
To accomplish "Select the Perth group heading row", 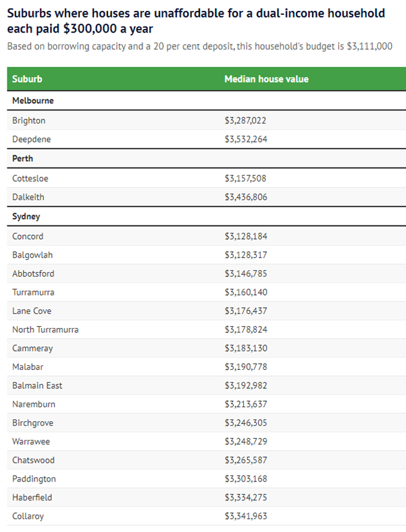I will [207, 159].
